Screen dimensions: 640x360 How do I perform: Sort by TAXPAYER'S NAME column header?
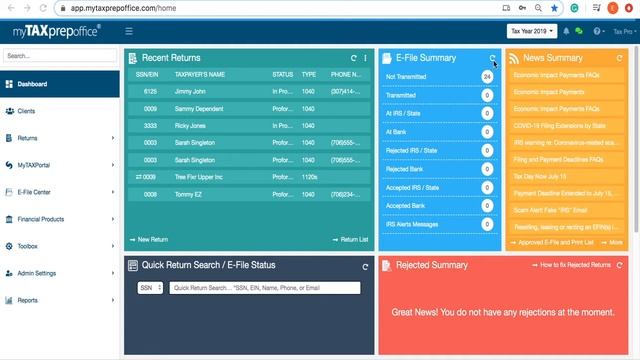(200, 75)
